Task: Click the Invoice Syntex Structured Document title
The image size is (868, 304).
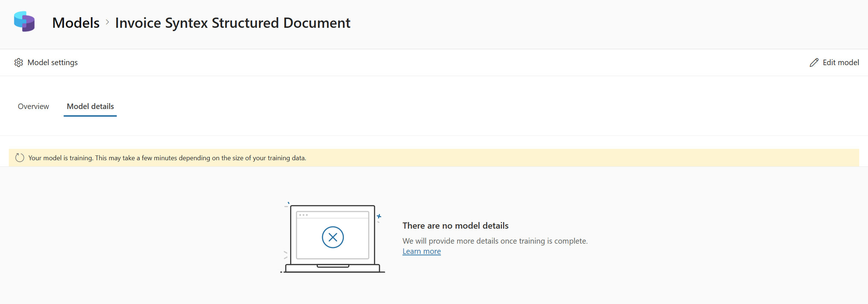Action: point(233,23)
